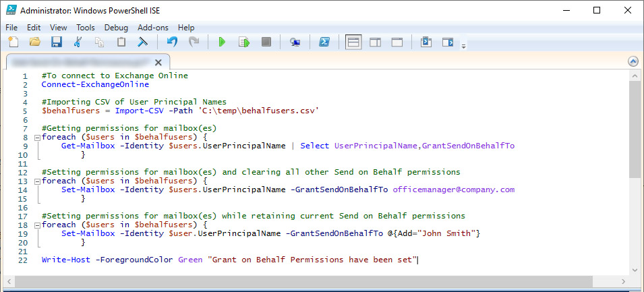644x292 pixels.
Task: Click the horizontal scrollbar thumb
Action: pyautogui.click(x=303, y=281)
